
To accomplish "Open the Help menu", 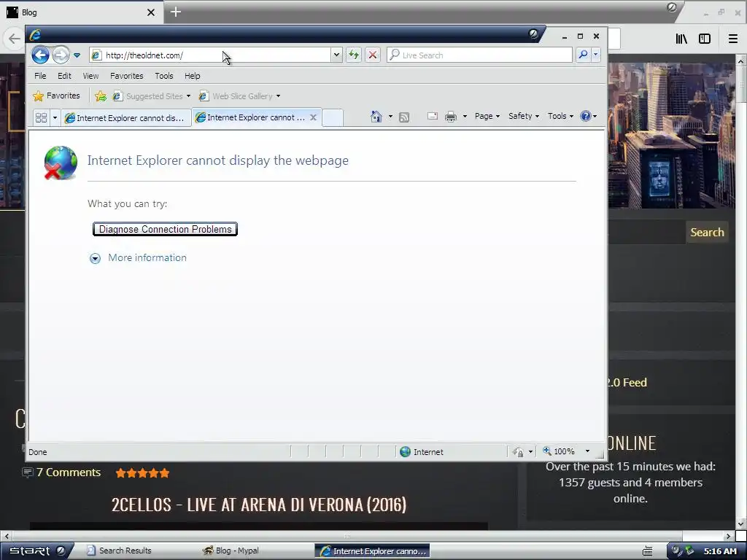I will (x=192, y=76).
